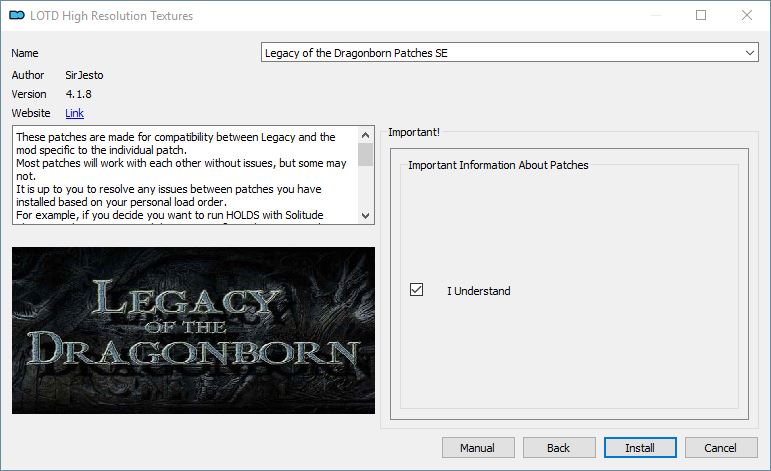The height and width of the screenshot is (471, 771).
Task: Open the Name combo box dropdown arrow
Action: (x=750, y=53)
